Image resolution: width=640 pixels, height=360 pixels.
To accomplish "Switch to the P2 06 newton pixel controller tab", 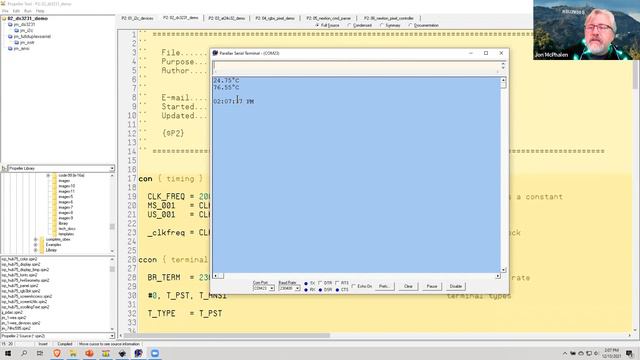I will coord(388,18).
